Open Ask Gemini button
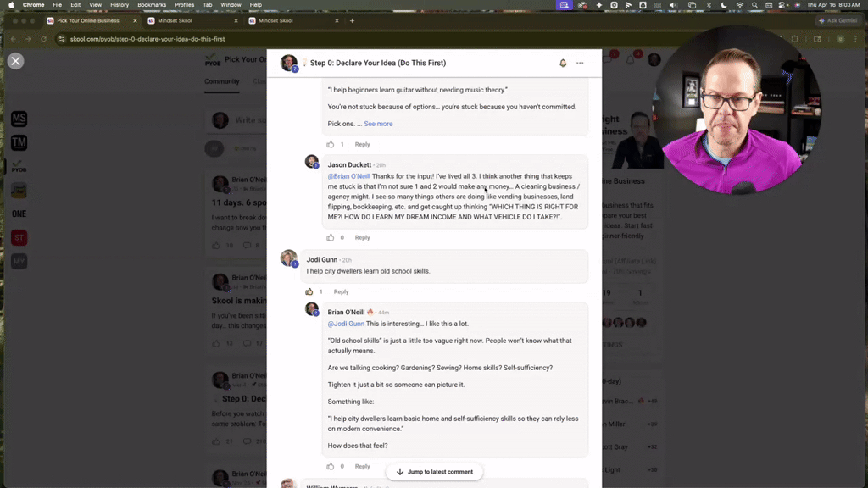 838,21
